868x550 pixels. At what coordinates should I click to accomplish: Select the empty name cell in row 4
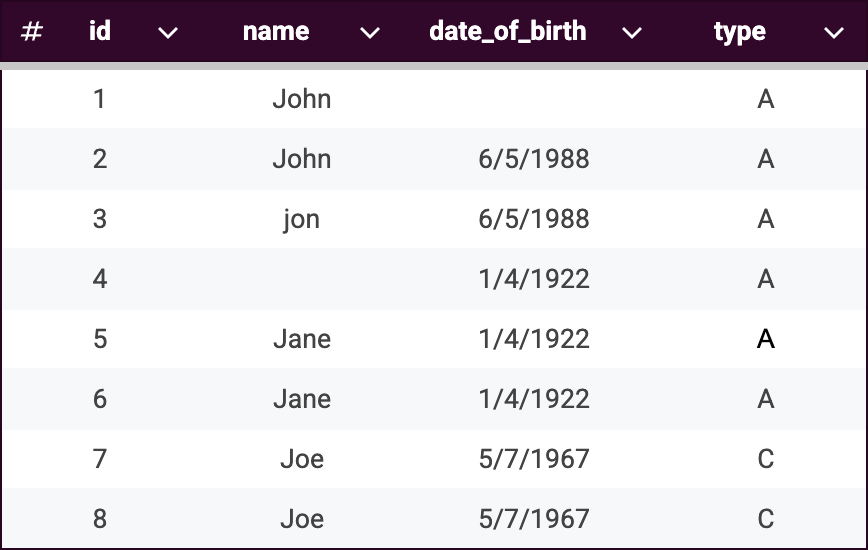point(301,279)
